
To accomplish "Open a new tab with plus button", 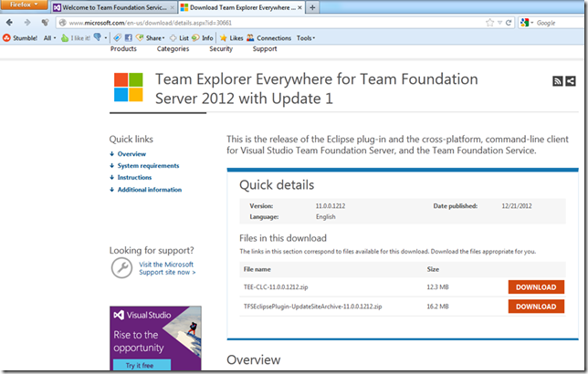I will [312, 7].
